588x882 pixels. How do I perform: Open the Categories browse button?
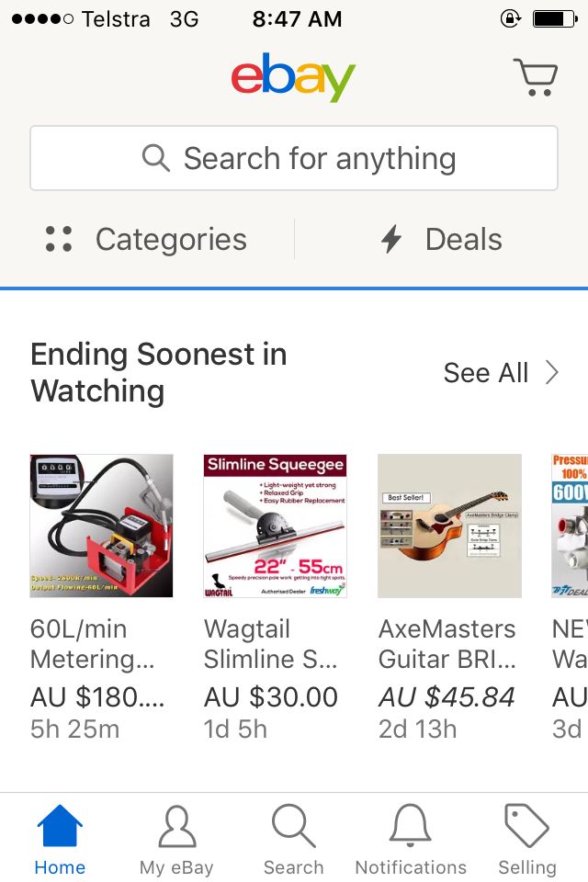(x=147, y=240)
